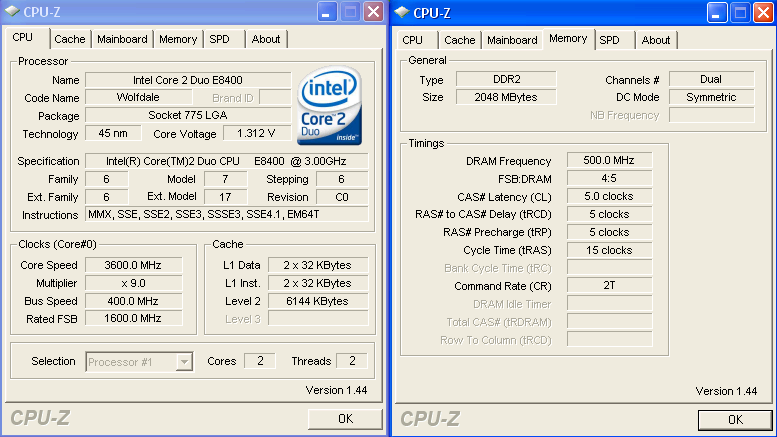Click the empty Bank Cycle Time (tRC) field
777x437 pixels.
[609, 268]
